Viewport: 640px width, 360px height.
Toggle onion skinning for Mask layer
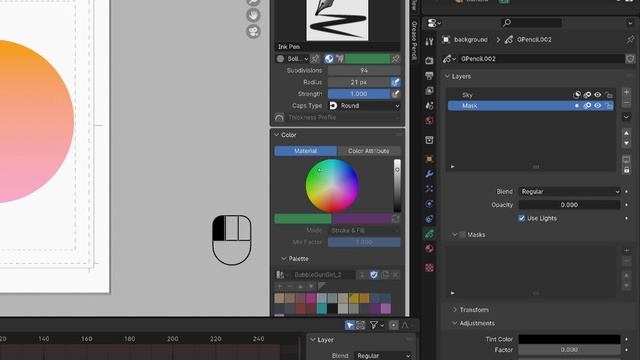tap(587, 106)
